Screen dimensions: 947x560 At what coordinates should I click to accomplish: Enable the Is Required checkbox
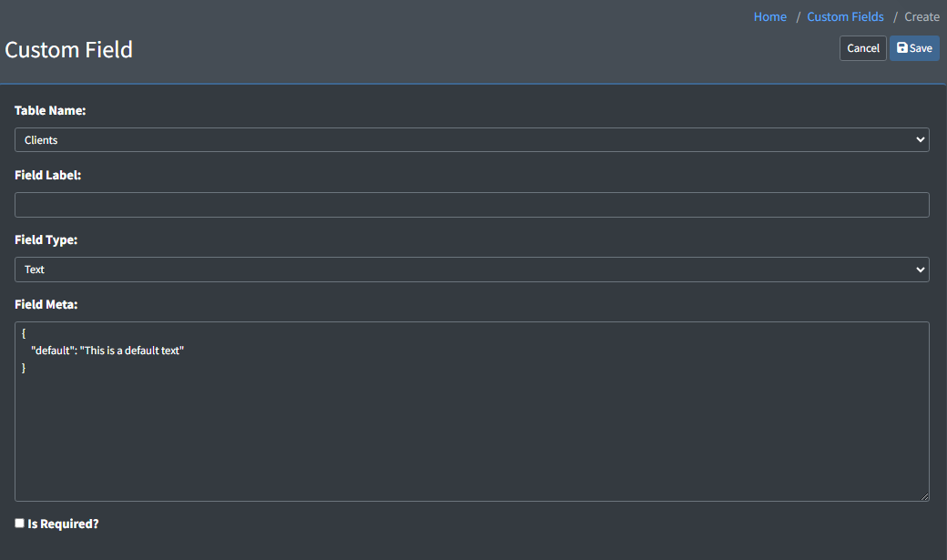20,524
